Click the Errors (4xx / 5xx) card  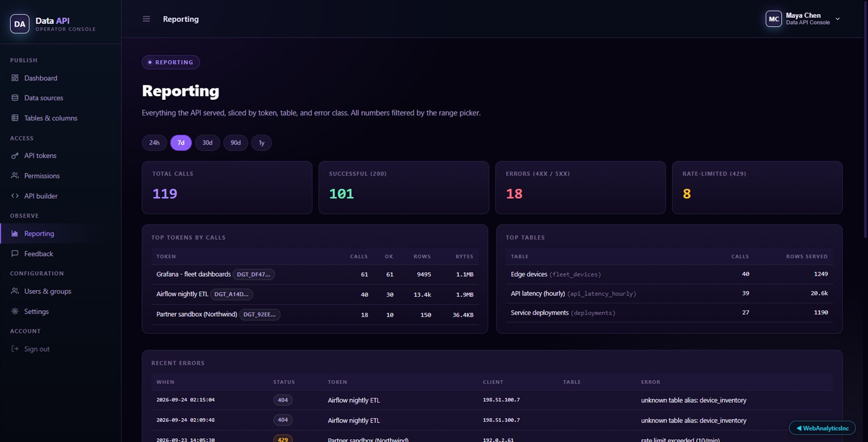[x=580, y=188]
